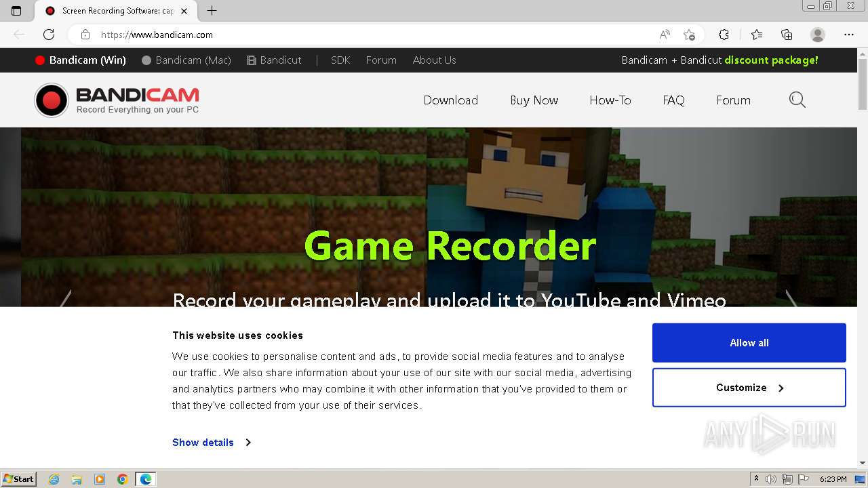
Task: Open Forum in the top bar
Action: pos(381,60)
